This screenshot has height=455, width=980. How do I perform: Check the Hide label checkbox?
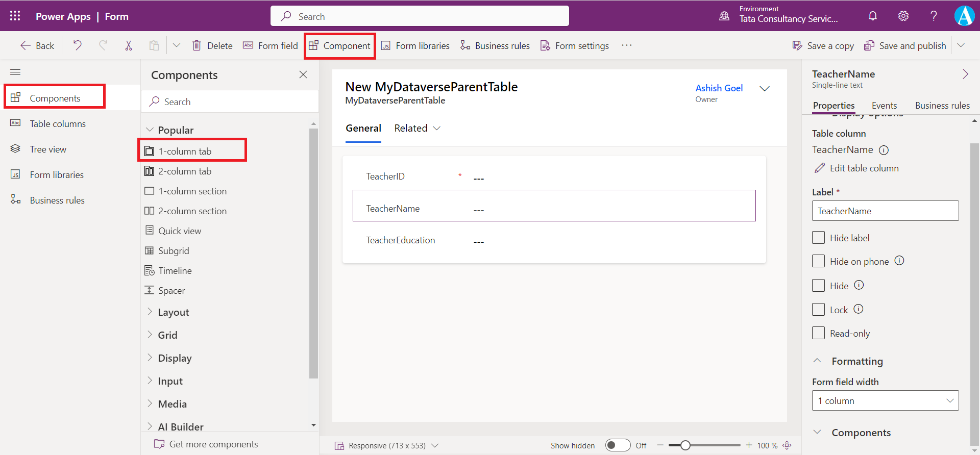(x=818, y=238)
